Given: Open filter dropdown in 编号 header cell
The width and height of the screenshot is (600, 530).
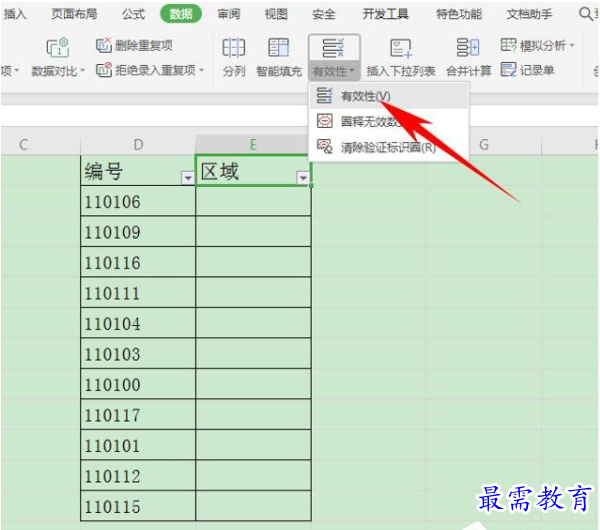Looking at the screenshot, I should (188, 178).
